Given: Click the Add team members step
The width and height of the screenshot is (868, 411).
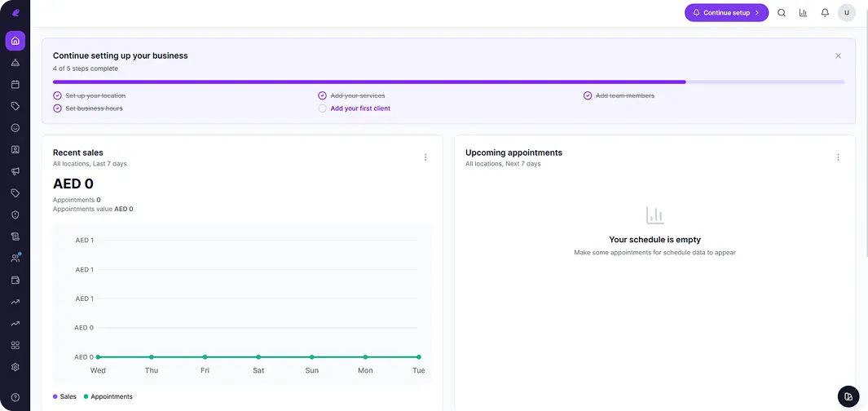Looking at the screenshot, I should pyautogui.click(x=625, y=96).
